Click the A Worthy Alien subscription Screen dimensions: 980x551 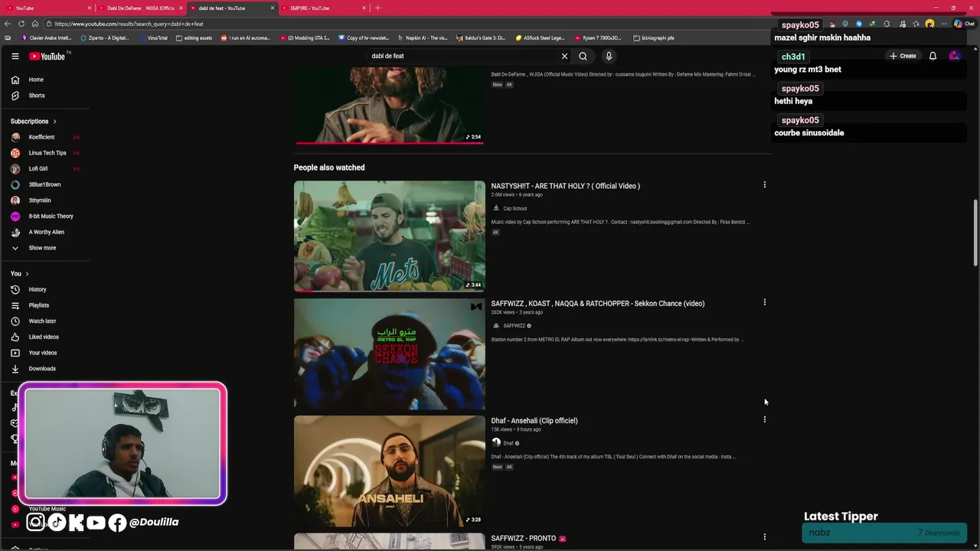point(46,232)
